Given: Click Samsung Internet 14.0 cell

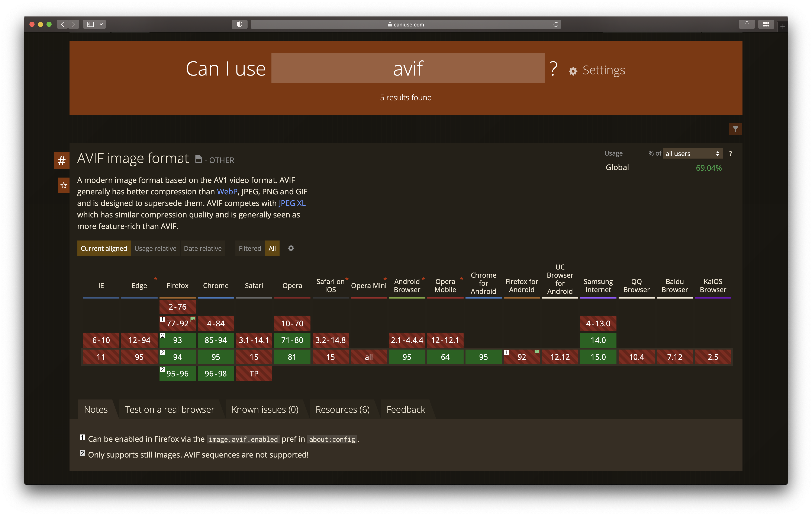Looking at the screenshot, I should pyautogui.click(x=598, y=340).
